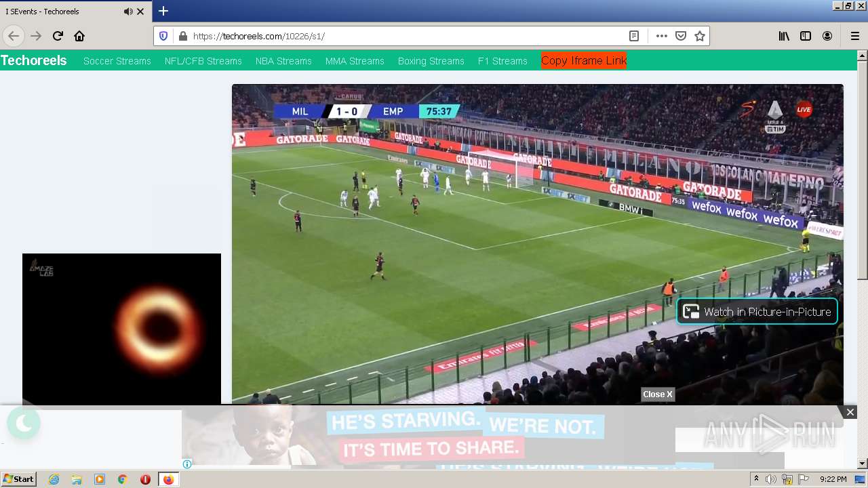Toggle Reader View in the address bar
The image size is (868, 488).
(x=634, y=36)
